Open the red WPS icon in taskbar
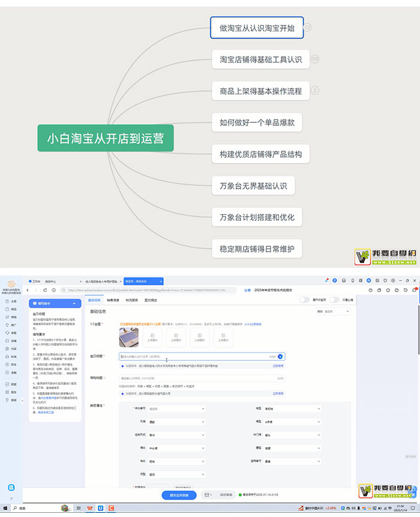The height and width of the screenshot is (517, 420). point(89,508)
